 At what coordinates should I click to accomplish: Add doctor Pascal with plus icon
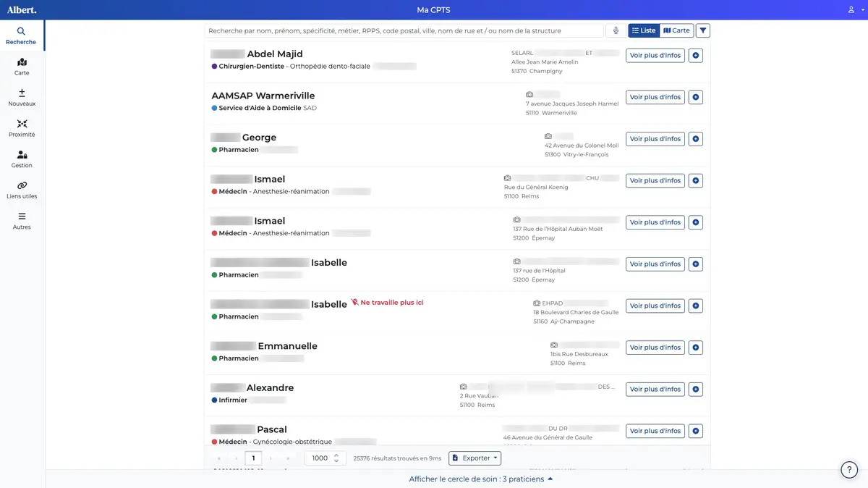tap(695, 431)
